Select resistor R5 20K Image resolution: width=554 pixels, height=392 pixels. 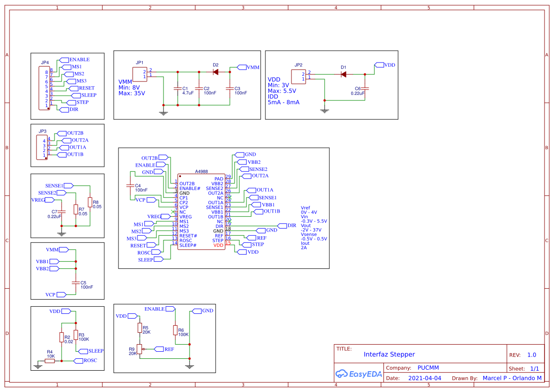click(139, 328)
